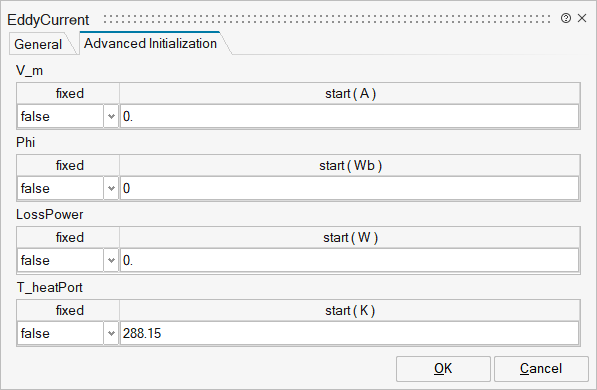This screenshot has width=597, height=390.
Task: Select the Phi fixed false value box
Action: (x=61, y=188)
